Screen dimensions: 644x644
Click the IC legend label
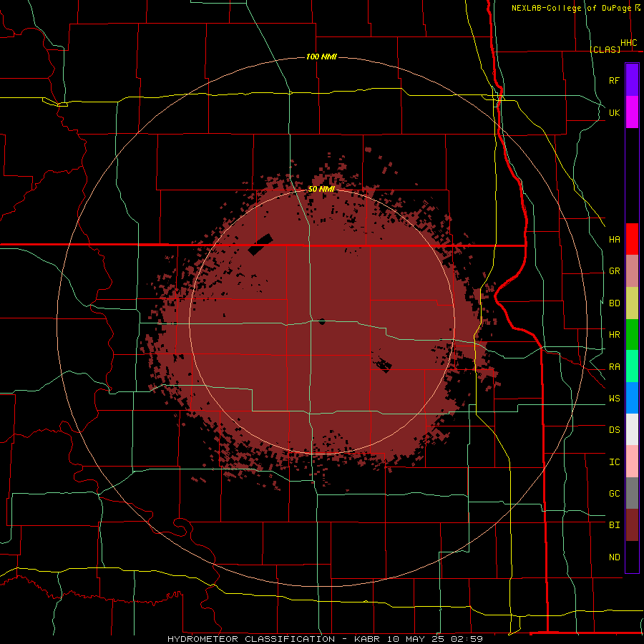pos(615,462)
